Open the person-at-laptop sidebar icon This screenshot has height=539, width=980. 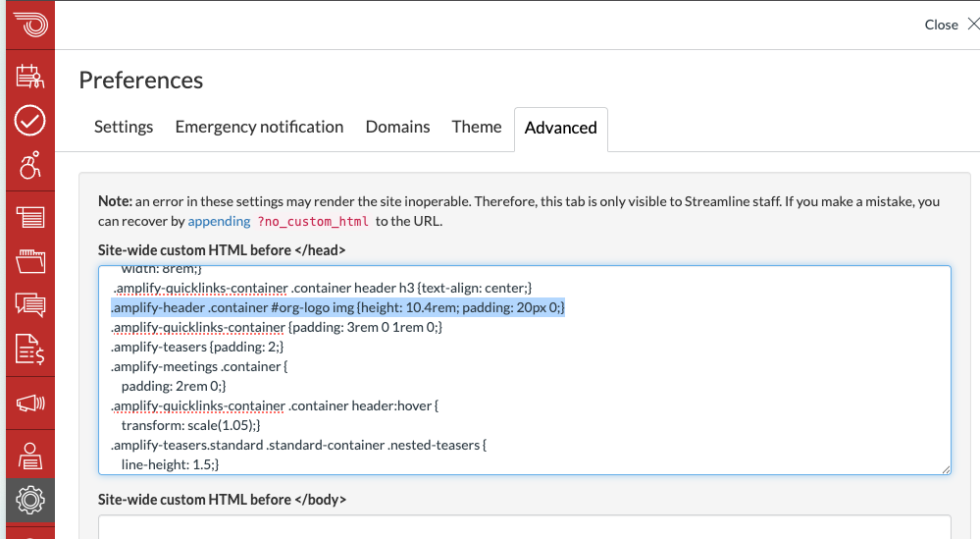pos(29,455)
